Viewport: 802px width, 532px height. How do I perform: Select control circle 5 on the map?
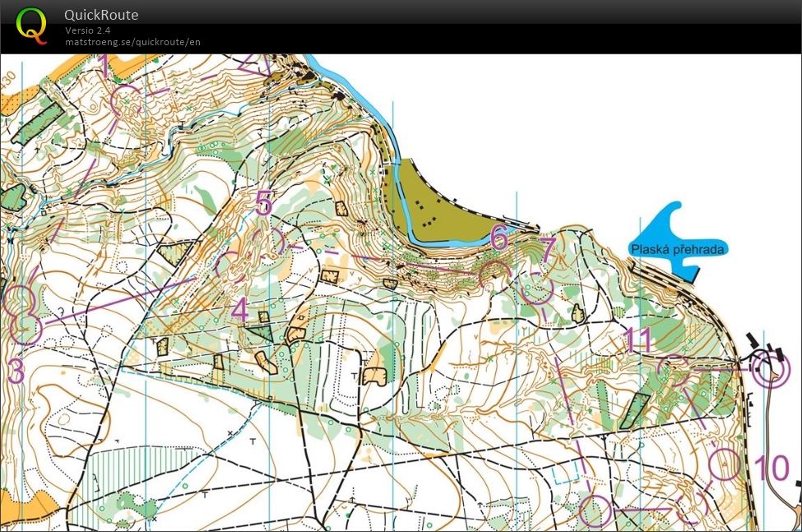pos(268,242)
